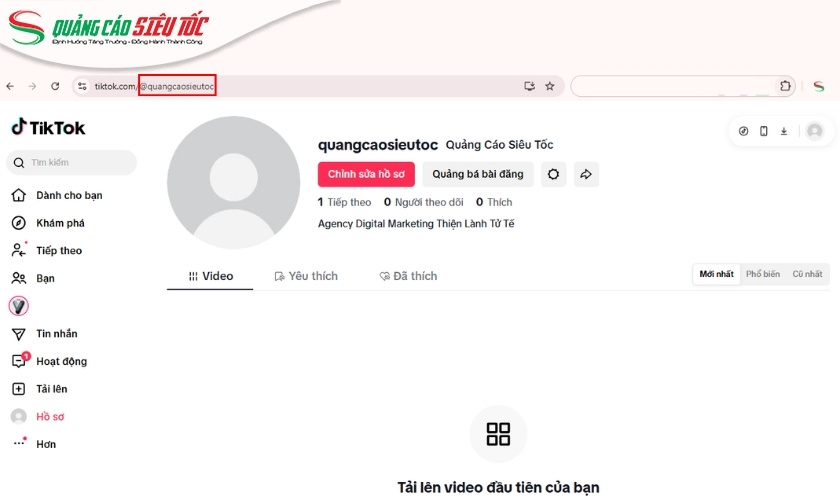Open the account avatar in top-right pill
The width and height of the screenshot is (840, 500).
(815, 131)
